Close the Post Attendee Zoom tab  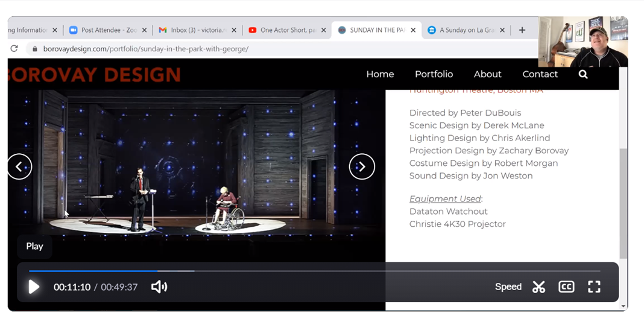(144, 30)
